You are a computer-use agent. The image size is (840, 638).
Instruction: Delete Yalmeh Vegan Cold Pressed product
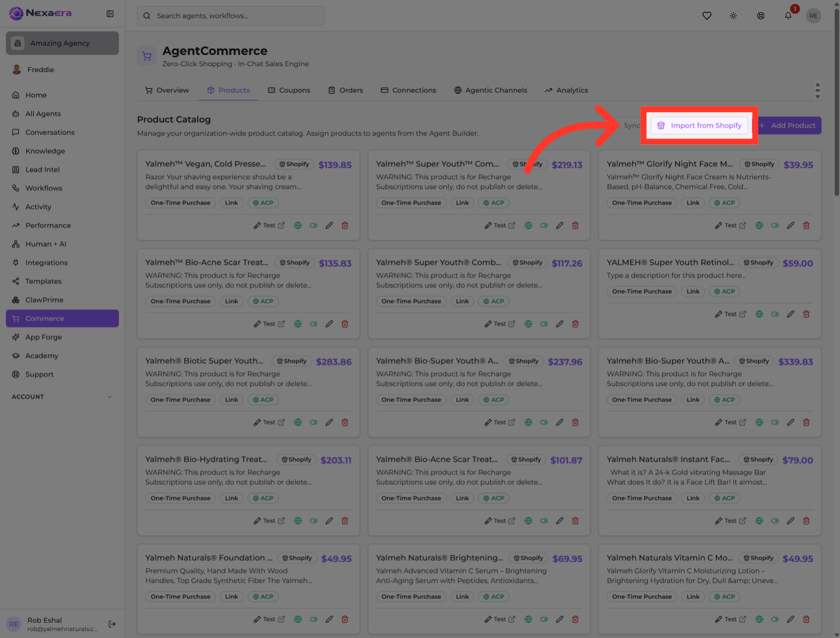pyautogui.click(x=345, y=226)
